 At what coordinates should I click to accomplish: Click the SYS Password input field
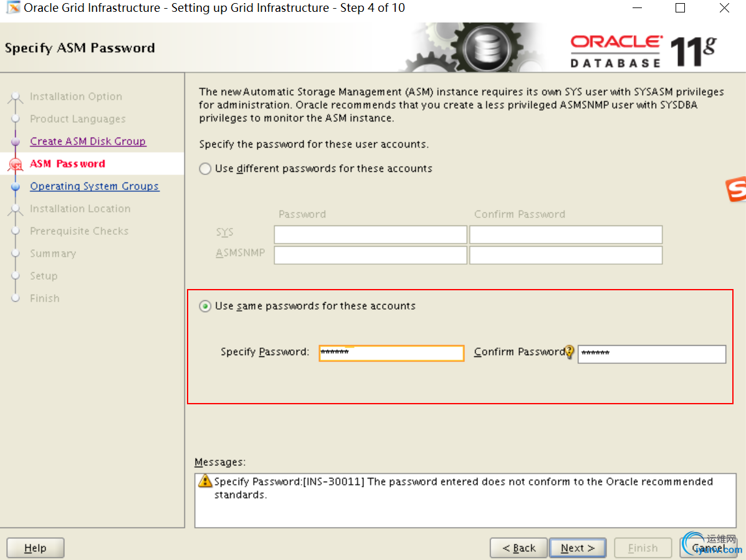coord(370,234)
